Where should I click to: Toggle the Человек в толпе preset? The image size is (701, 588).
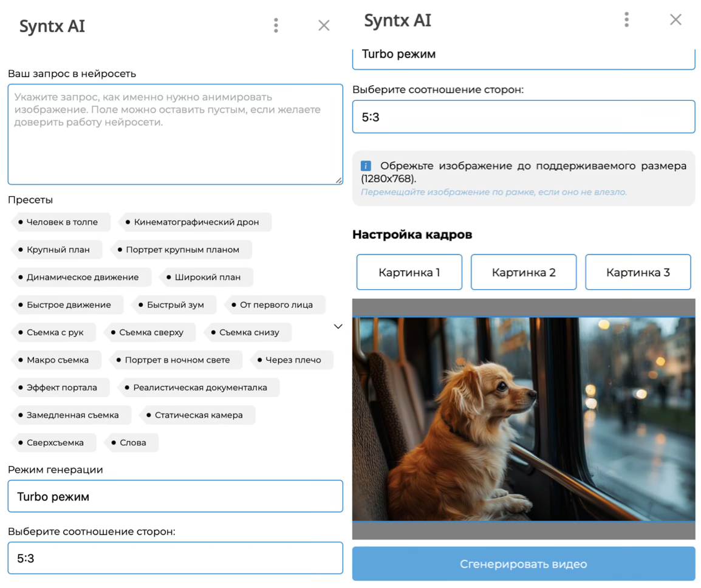[61, 222]
